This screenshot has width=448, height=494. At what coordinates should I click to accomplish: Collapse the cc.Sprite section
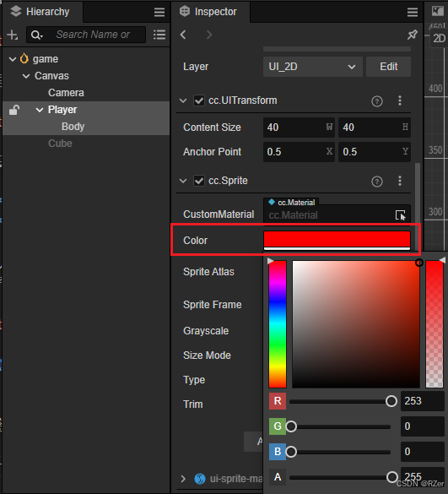(x=183, y=182)
